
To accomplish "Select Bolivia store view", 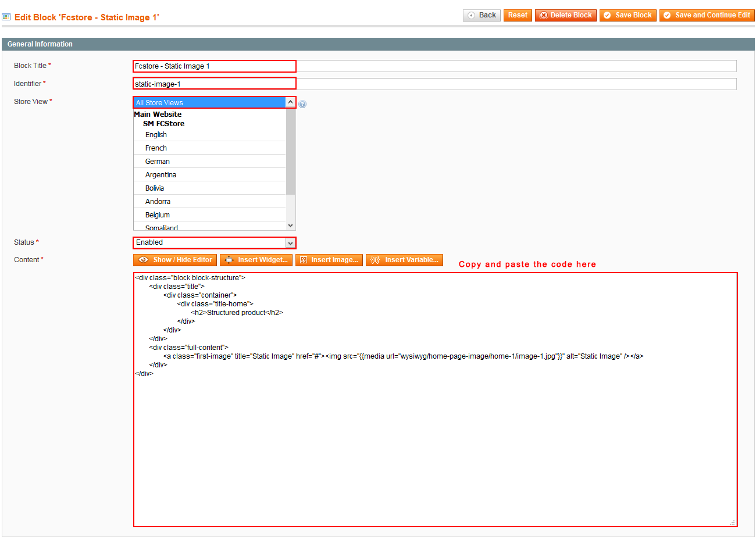I will pyautogui.click(x=210, y=188).
